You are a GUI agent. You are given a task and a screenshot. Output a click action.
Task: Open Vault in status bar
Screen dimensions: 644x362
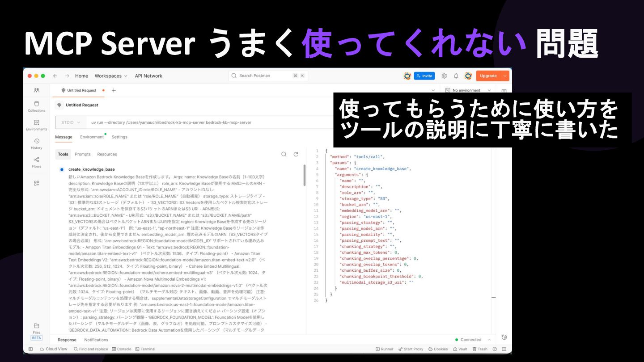460,349
